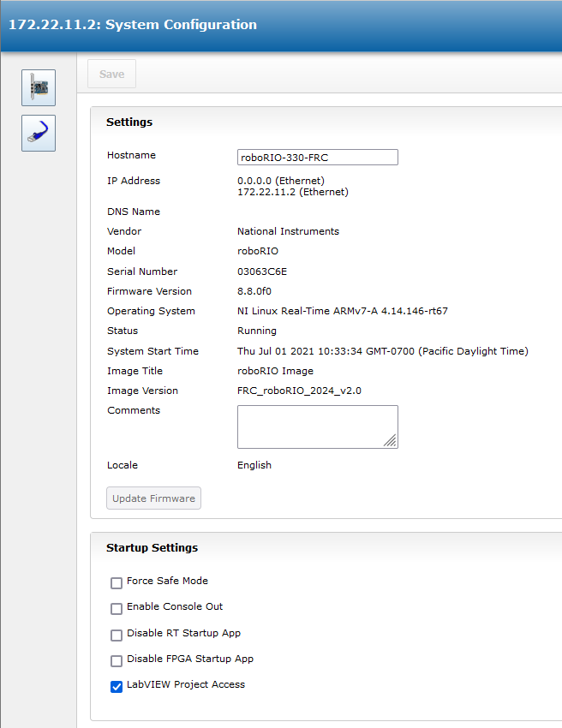The height and width of the screenshot is (728, 562).
Task: Click the Settings section header
Action: pos(129,122)
